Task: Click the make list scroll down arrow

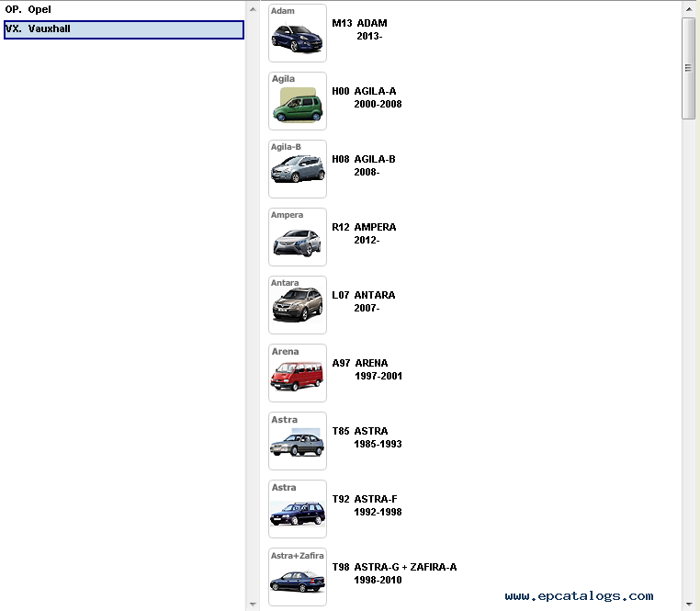Action: pos(253,604)
